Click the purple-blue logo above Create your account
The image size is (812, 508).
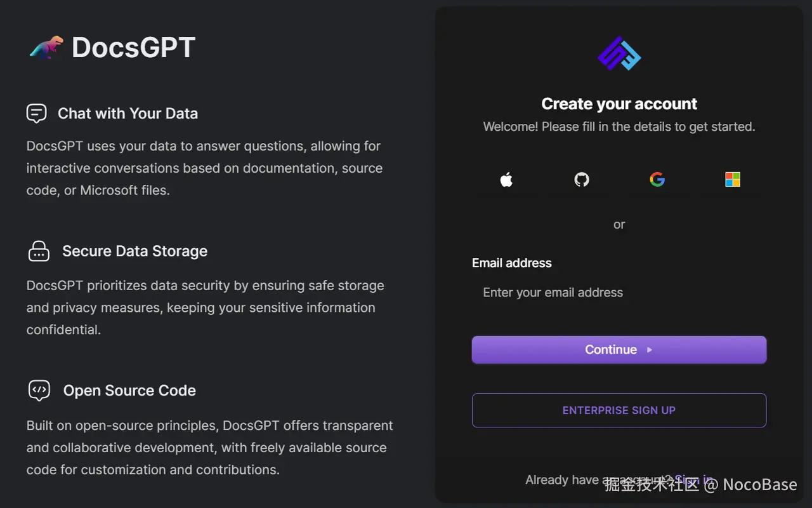click(x=619, y=53)
